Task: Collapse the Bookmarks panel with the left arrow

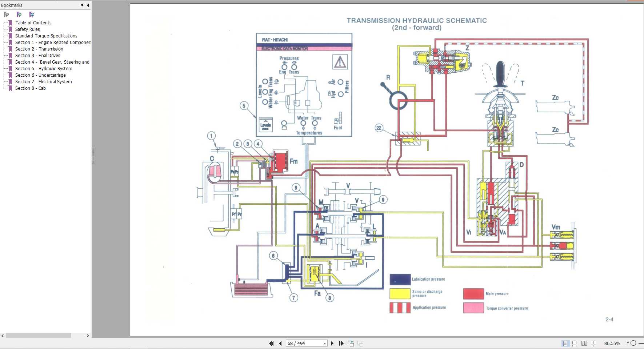Action: [x=88, y=5]
